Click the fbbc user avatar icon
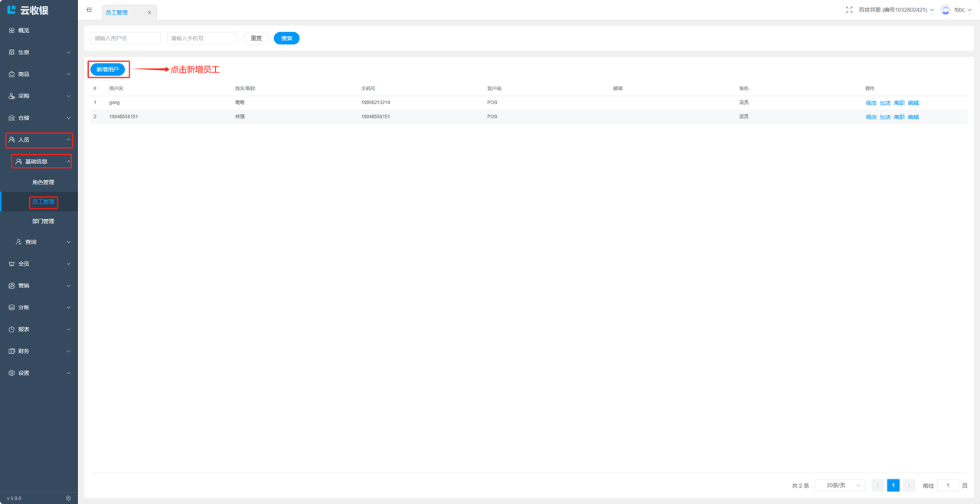Screen dimensions: 980x504 tap(946, 10)
